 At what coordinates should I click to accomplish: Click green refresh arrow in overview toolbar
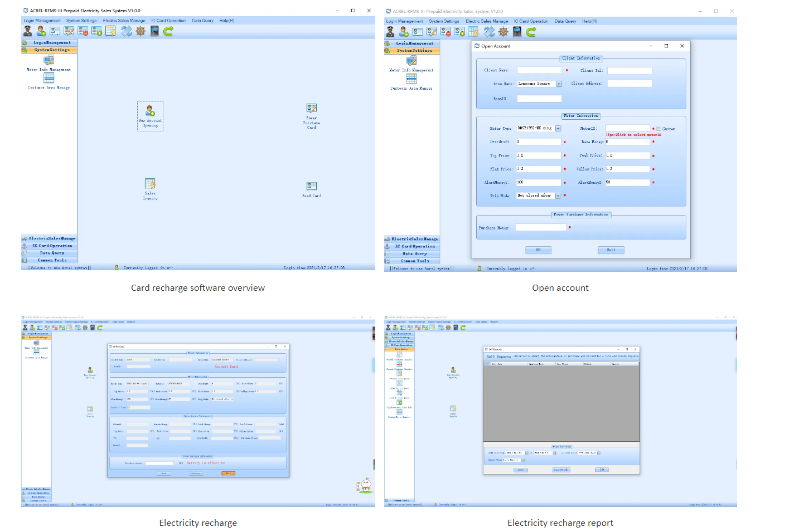tap(168, 32)
